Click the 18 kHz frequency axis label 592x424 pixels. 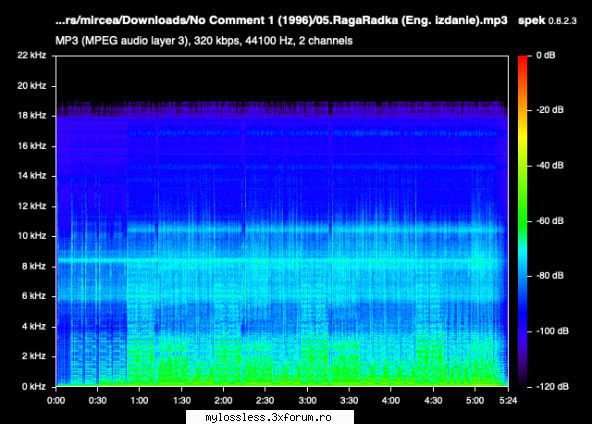pos(32,116)
